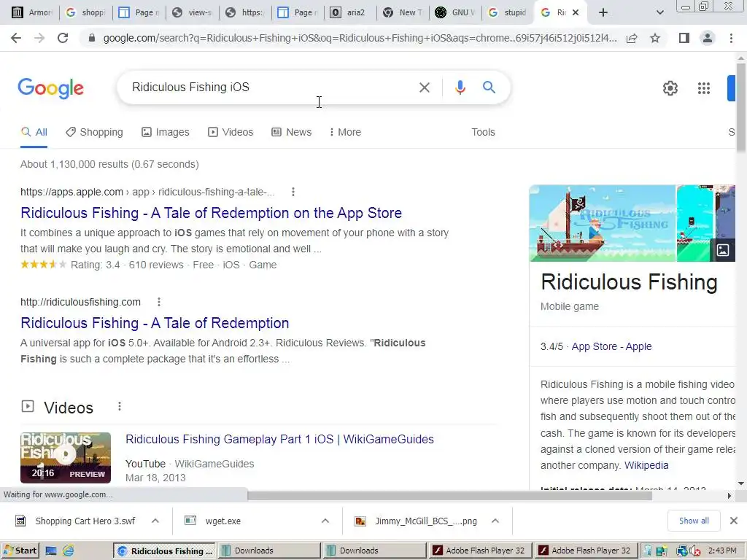Viewport: 747px width, 560px height.
Task: Reload the current page
Action: (63, 38)
